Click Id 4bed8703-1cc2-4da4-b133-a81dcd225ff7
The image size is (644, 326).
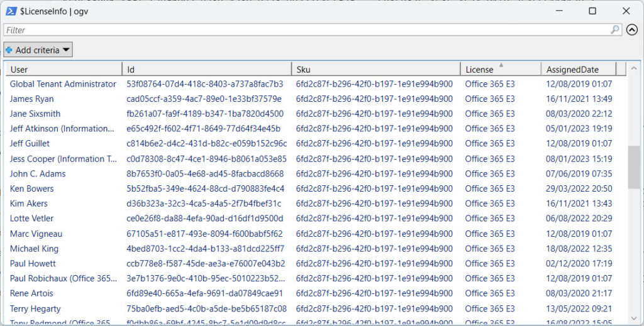tap(205, 249)
